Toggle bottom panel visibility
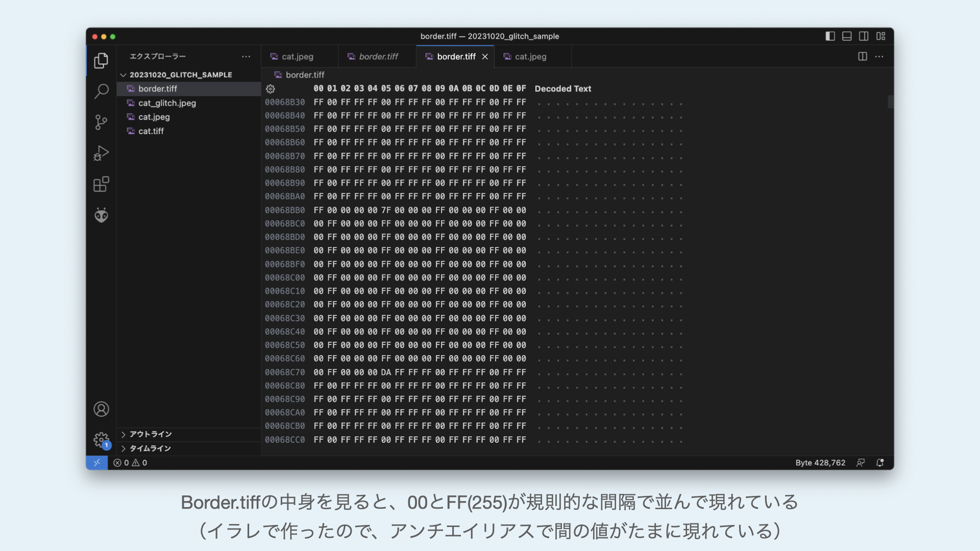This screenshot has width=980, height=551. click(847, 36)
